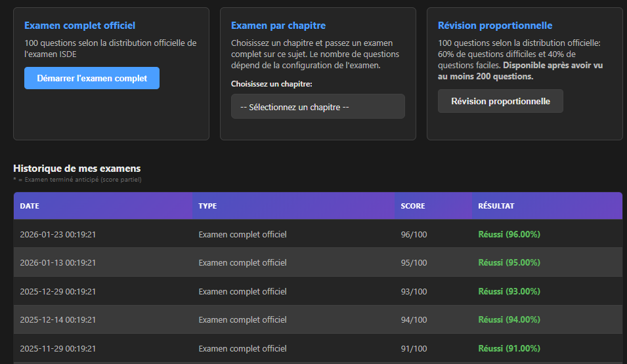Click exam type in the 2025-11-29 row
Image resolution: width=627 pixels, height=364 pixels.
(x=243, y=349)
